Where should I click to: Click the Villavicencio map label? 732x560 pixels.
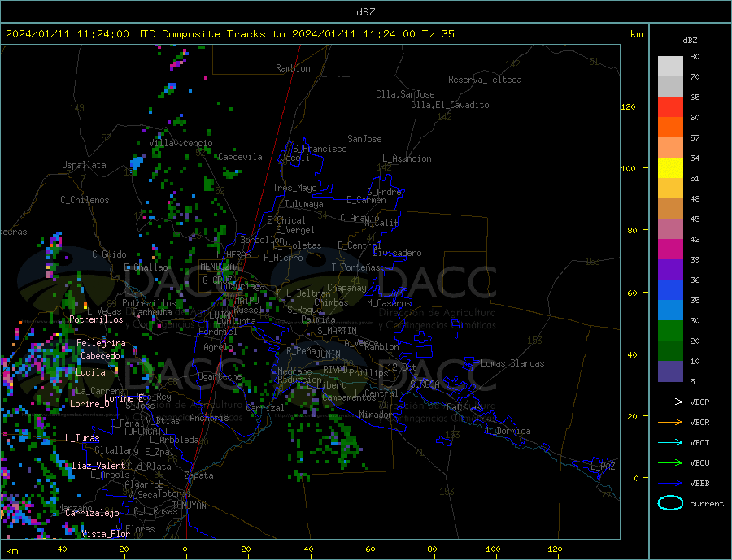coord(181,143)
